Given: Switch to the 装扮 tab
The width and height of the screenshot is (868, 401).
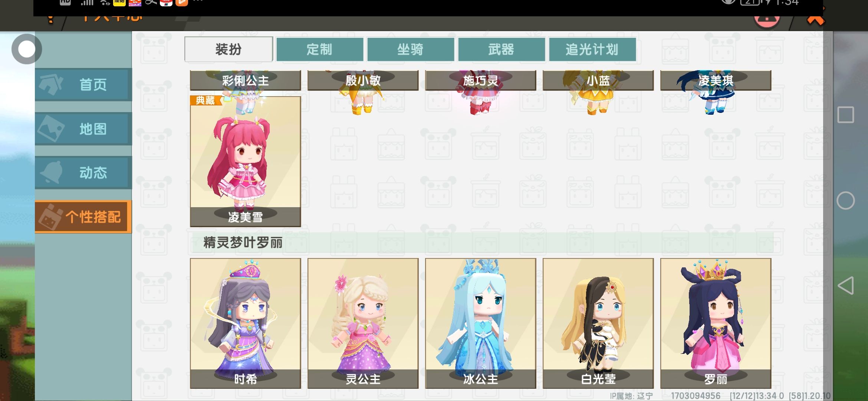Looking at the screenshot, I should click(228, 49).
